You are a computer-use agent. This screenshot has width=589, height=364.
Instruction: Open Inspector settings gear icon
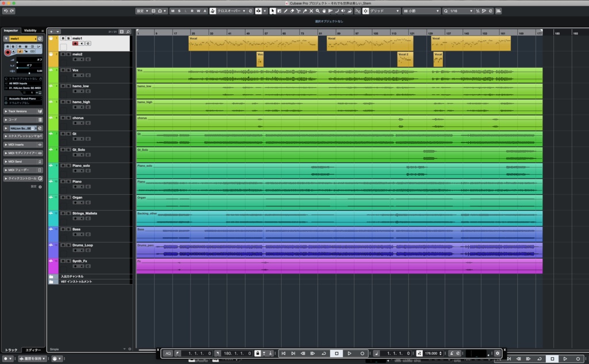click(x=40, y=187)
